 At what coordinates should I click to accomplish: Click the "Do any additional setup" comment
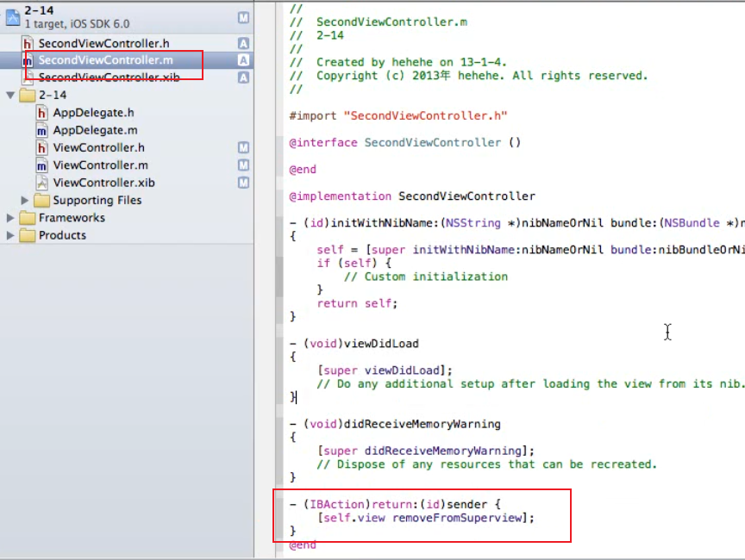(530, 384)
